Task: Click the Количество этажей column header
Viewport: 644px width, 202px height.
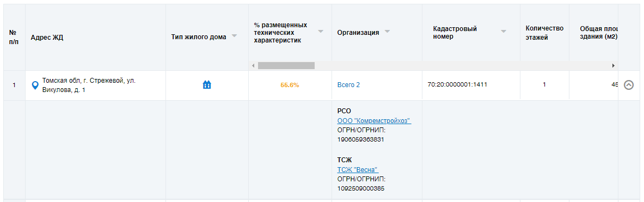Action: 544,33
